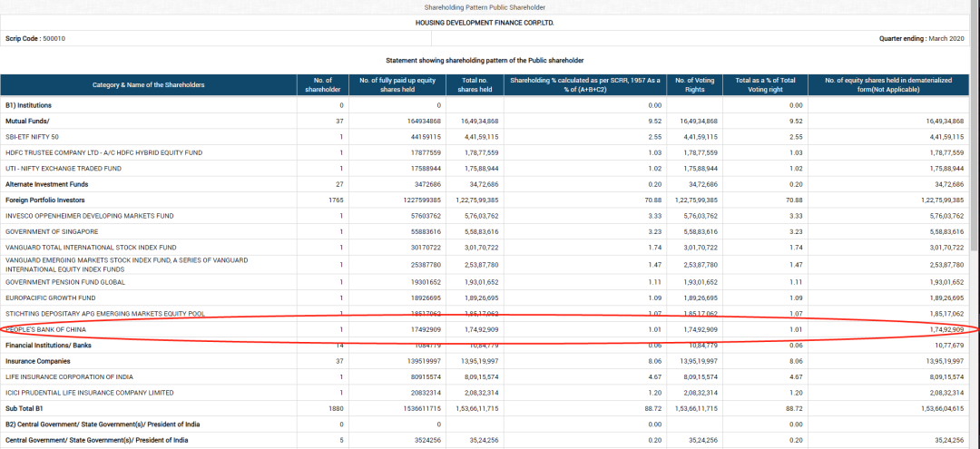Click dematerialized value '10,77,679' for Financial Institutions
The width and height of the screenshot is (980, 449).
coord(950,346)
